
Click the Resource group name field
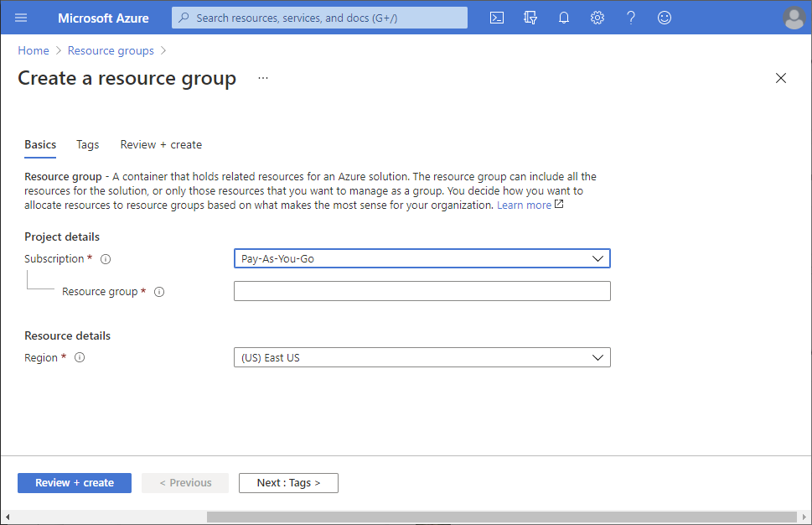click(422, 291)
